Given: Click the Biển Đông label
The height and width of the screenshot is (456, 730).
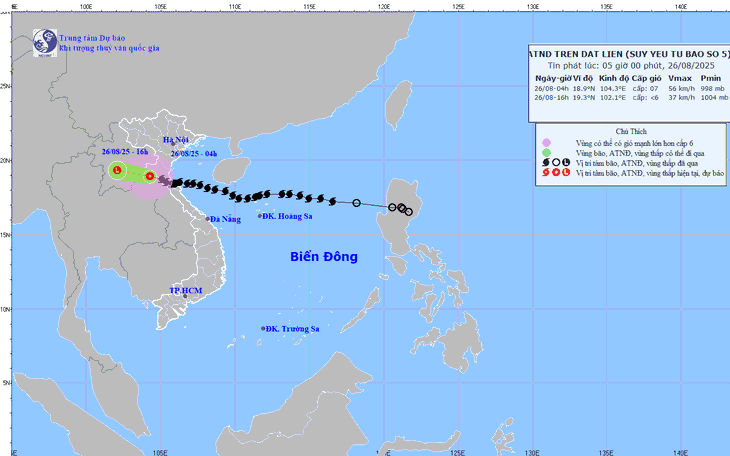Looking at the screenshot, I should [324, 257].
